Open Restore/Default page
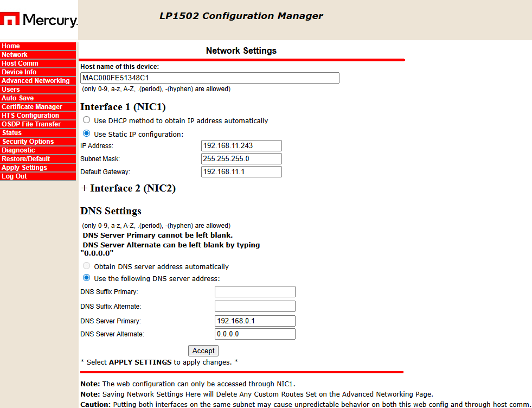Image resolution: width=532 pixels, height=408 pixels. tap(37, 159)
